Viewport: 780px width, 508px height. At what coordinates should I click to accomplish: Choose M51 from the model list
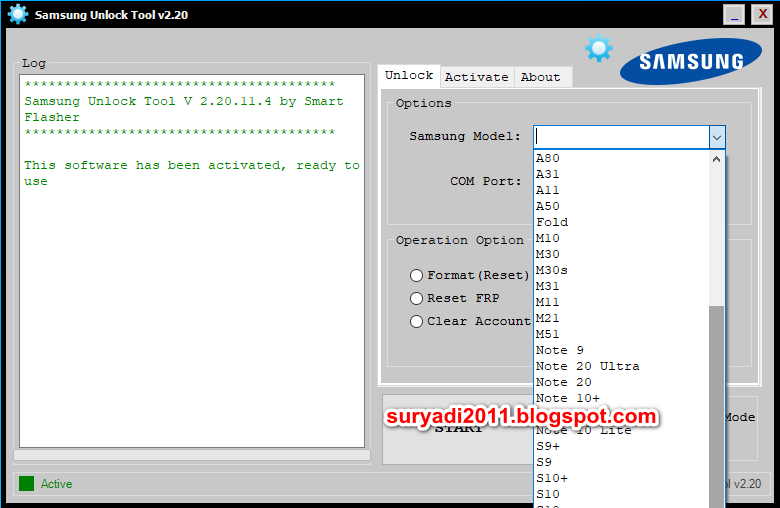tap(621, 334)
